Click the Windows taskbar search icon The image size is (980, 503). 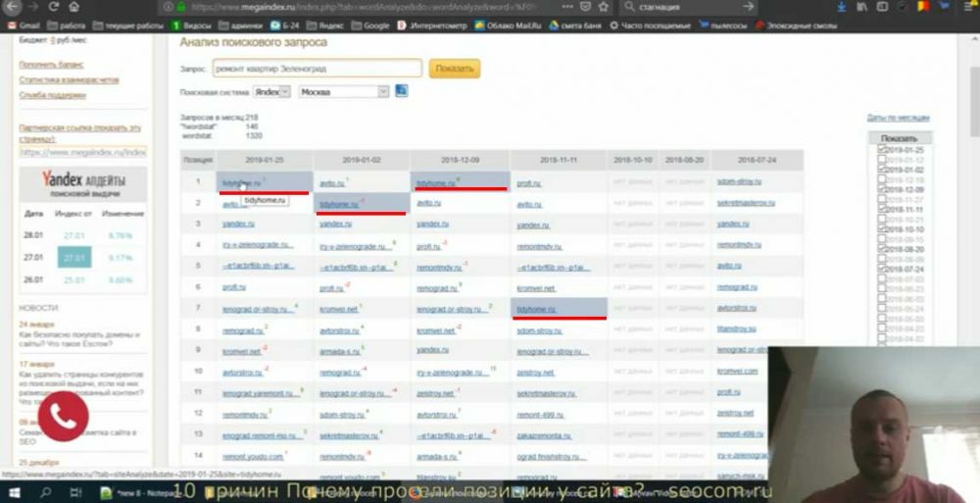[x=45, y=492]
